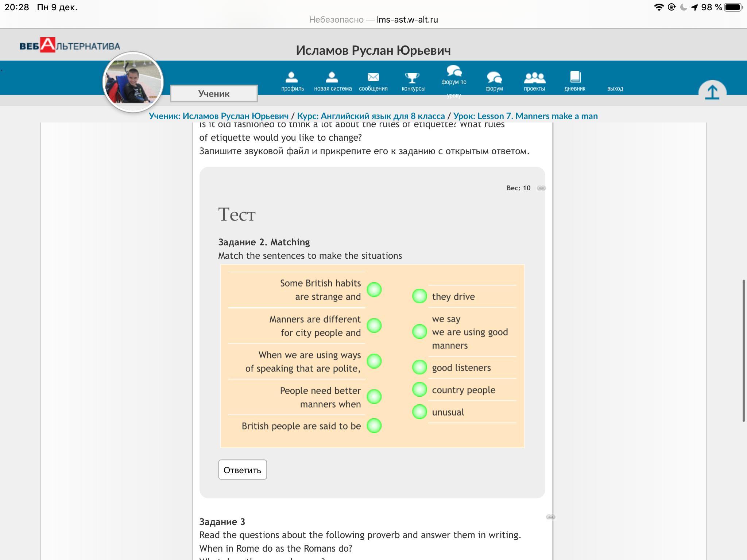Click the battery indicator icon
Screen dimensions: 747x560
[x=734, y=7]
